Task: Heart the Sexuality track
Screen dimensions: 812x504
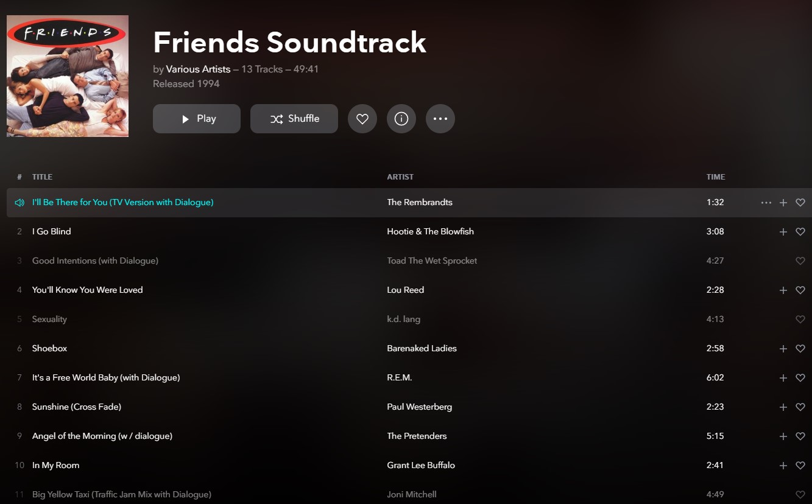Action: pos(800,320)
